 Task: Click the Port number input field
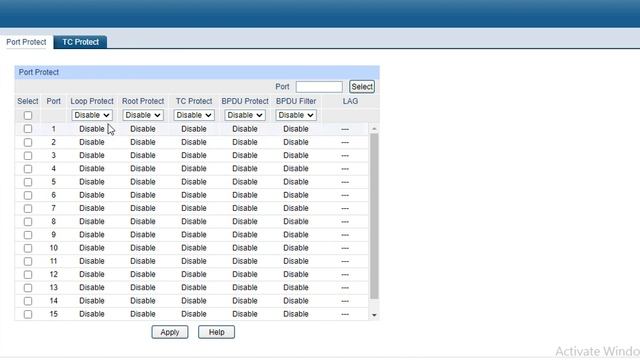[319, 87]
